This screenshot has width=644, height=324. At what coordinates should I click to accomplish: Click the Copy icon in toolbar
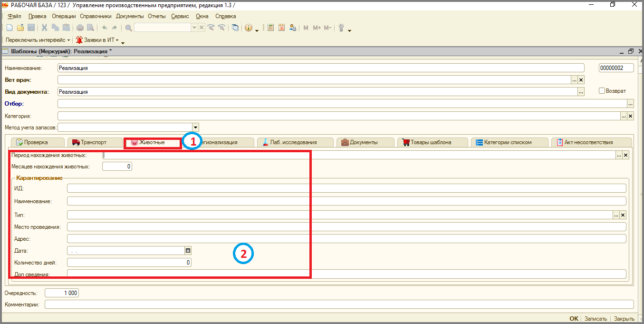(56, 28)
